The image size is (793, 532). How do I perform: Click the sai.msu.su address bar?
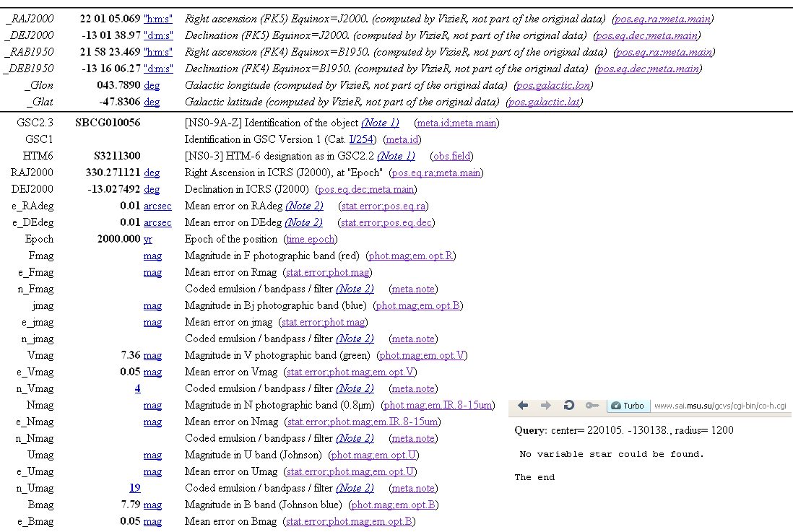pos(719,406)
